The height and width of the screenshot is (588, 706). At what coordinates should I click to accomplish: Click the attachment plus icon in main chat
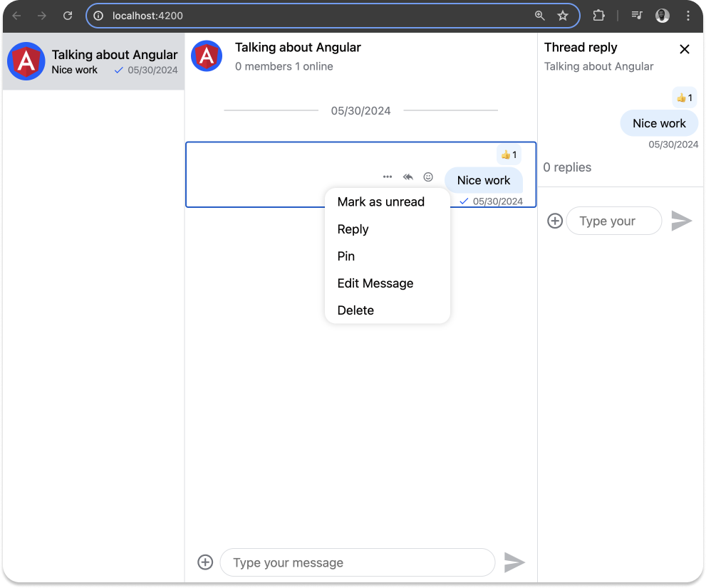(205, 562)
